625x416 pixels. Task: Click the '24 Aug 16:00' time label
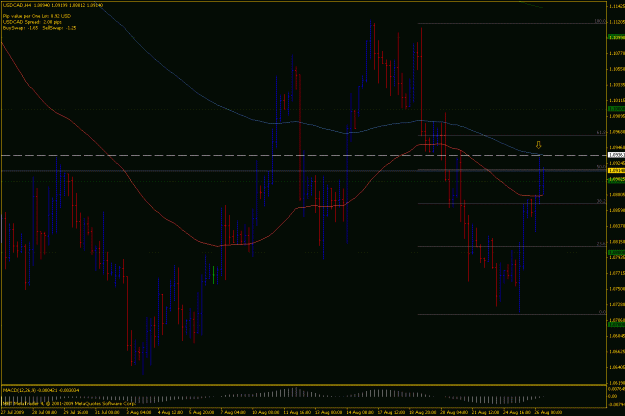[517, 412]
